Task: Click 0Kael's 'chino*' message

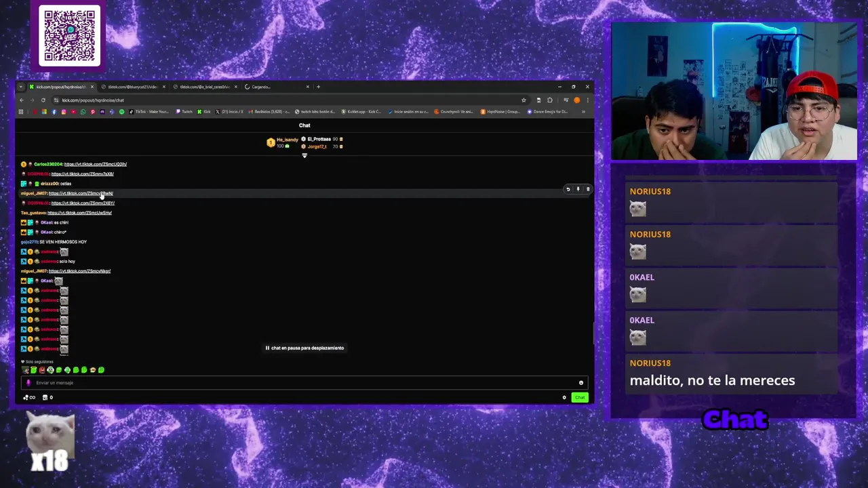Action: click(60, 232)
